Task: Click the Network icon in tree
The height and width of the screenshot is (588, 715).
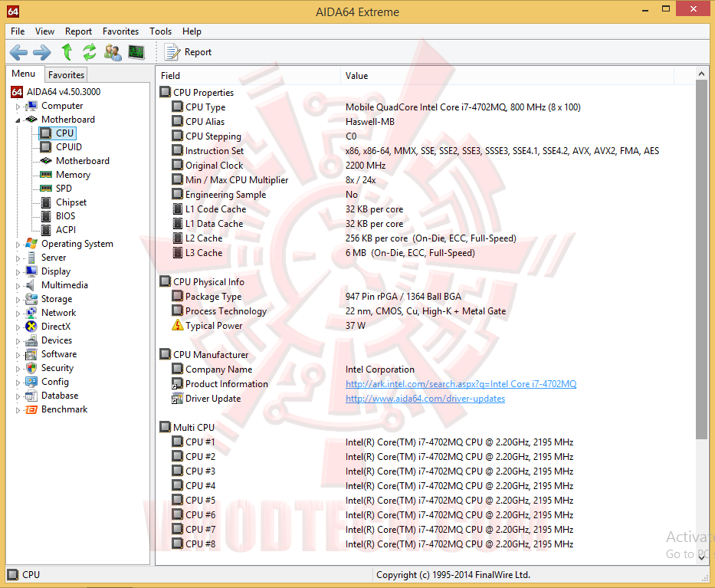Action: (31, 313)
